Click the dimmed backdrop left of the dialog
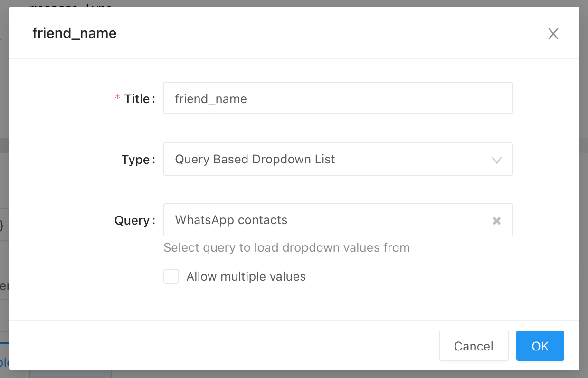The width and height of the screenshot is (588, 378). coord(4,190)
